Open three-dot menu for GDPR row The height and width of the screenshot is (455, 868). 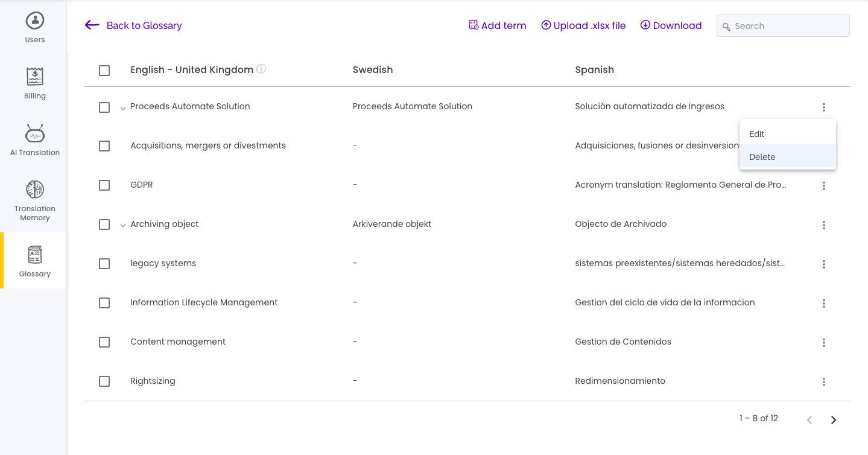[x=823, y=186]
